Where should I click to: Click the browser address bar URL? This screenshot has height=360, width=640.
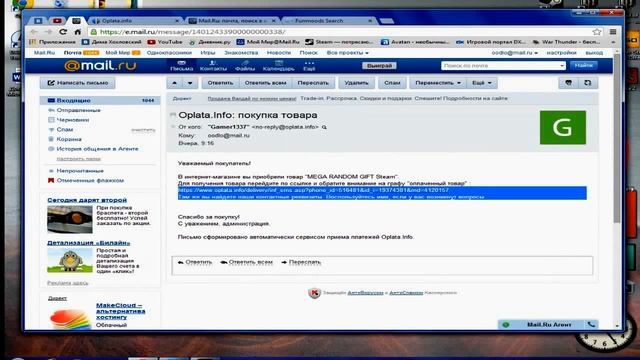click(x=193, y=31)
